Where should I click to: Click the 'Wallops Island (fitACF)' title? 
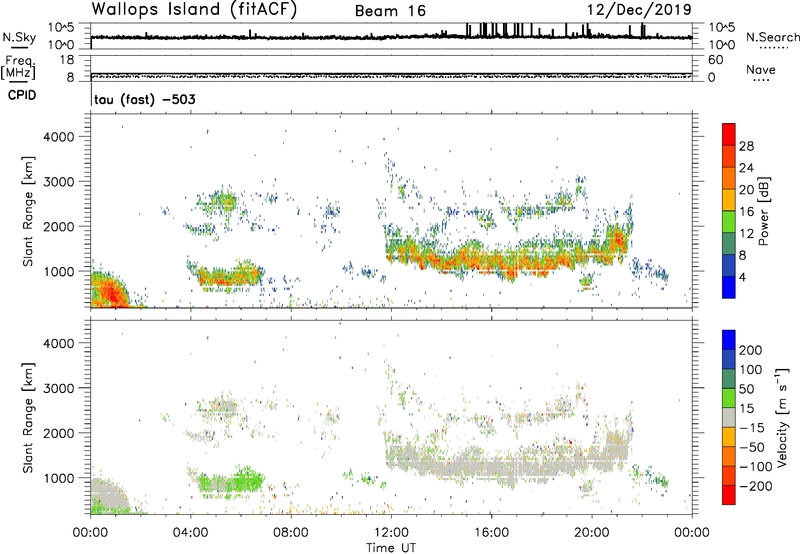click(194, 9)
